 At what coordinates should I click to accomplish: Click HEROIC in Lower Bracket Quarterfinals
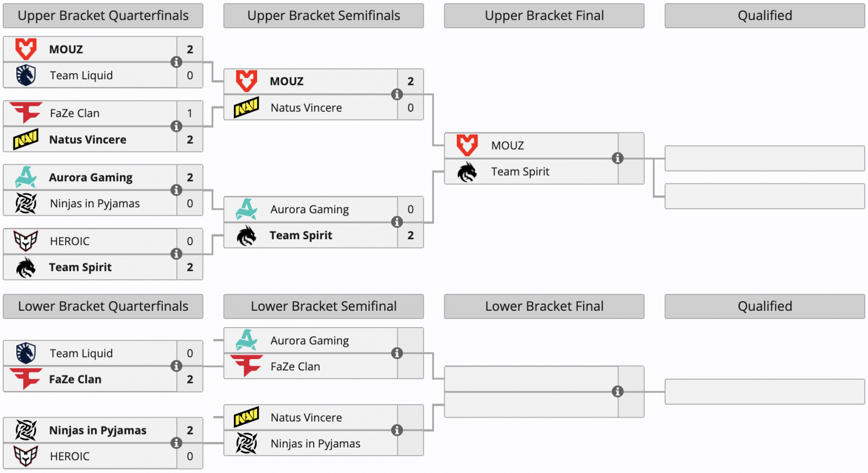click(x=69, y=456)
